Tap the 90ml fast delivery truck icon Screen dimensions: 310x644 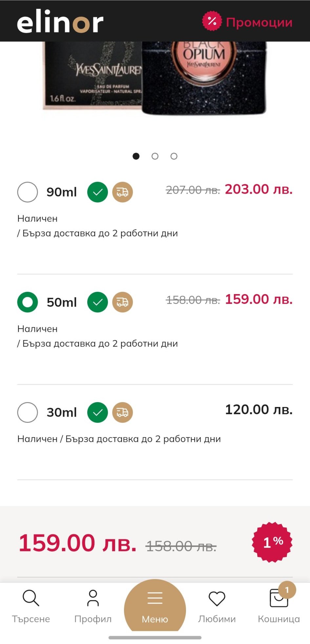point(123,192)
